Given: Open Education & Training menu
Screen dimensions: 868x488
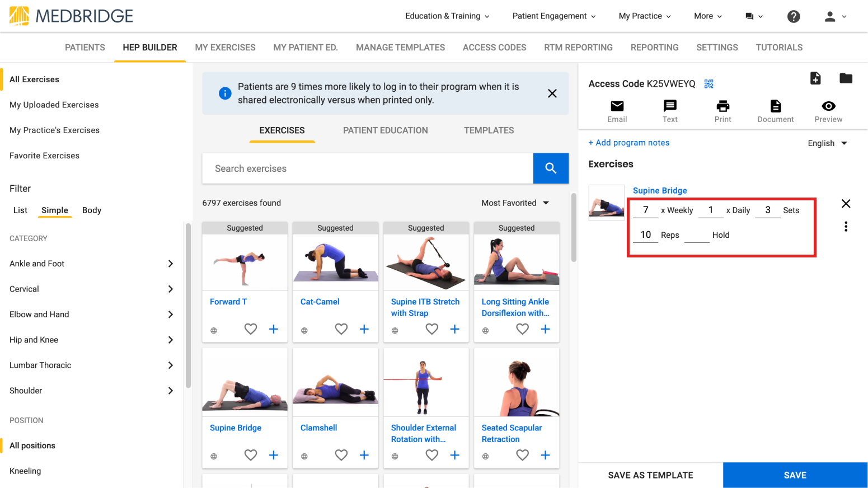Looking at the screenshot, I should point(447,16).
